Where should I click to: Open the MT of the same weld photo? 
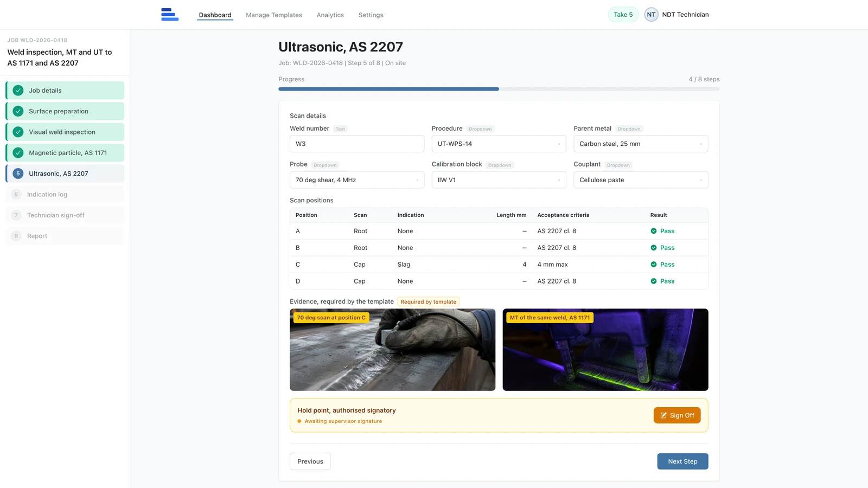pos(605,350)
